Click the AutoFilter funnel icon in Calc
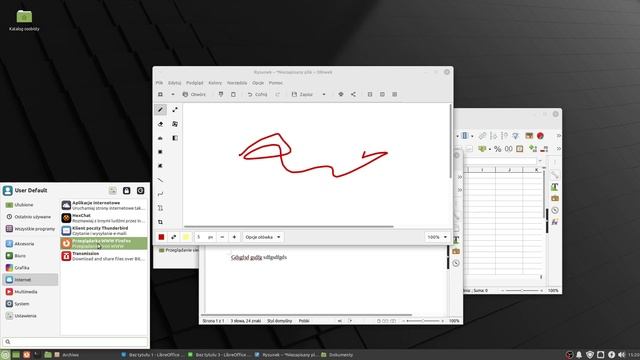 516,136
